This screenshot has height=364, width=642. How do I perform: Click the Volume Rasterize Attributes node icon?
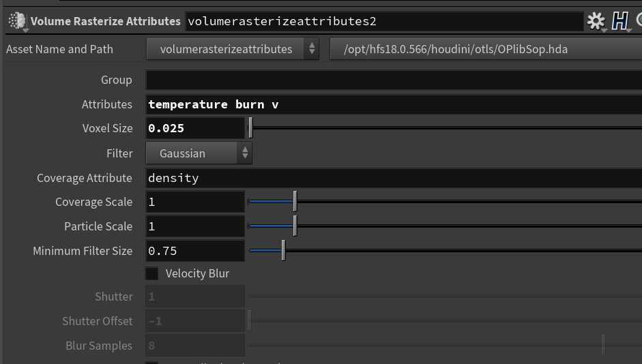(x=17, y=21)
